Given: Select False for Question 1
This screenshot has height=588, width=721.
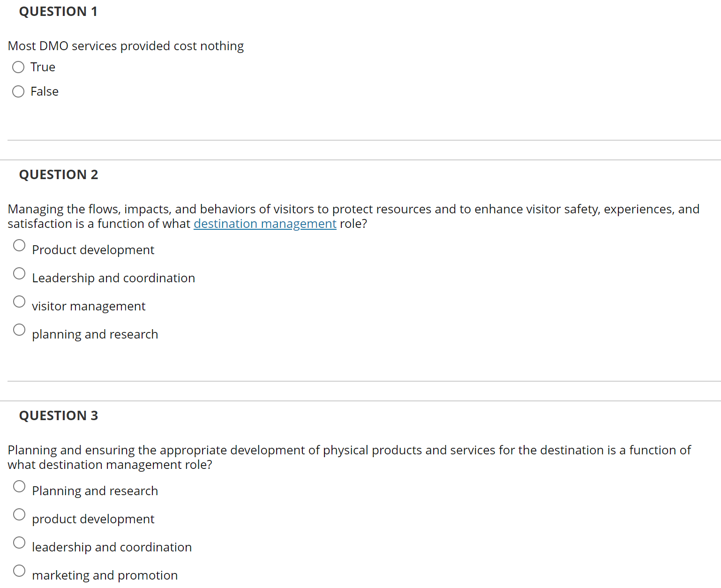Looking at the screenshot, I should 18,91.
